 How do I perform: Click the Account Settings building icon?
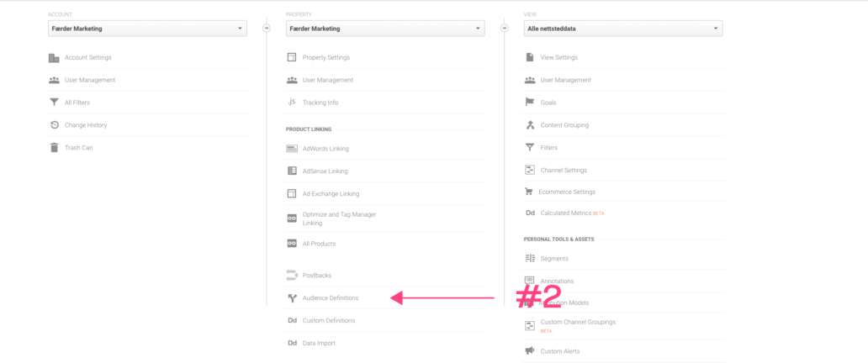click(54, 57)
